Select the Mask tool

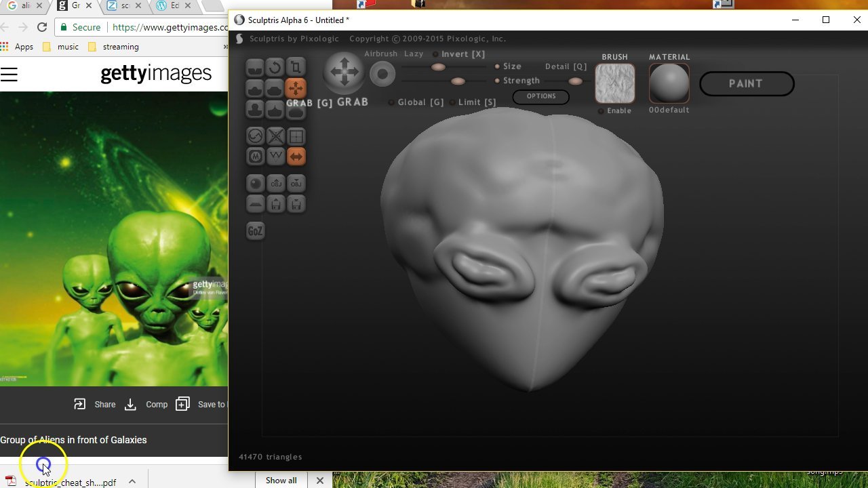pyautogui.click(x=254, y=156)
